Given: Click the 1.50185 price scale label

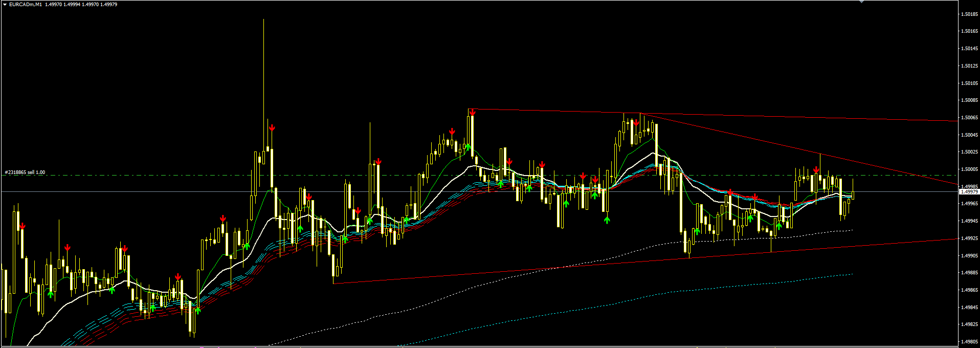Looking at the screenshot, I should tap(970, 14).
